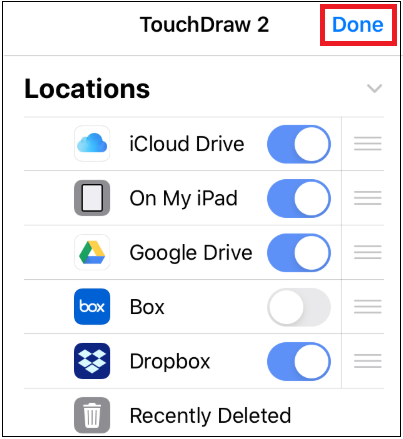Click the Locations section header

[87, 89]
